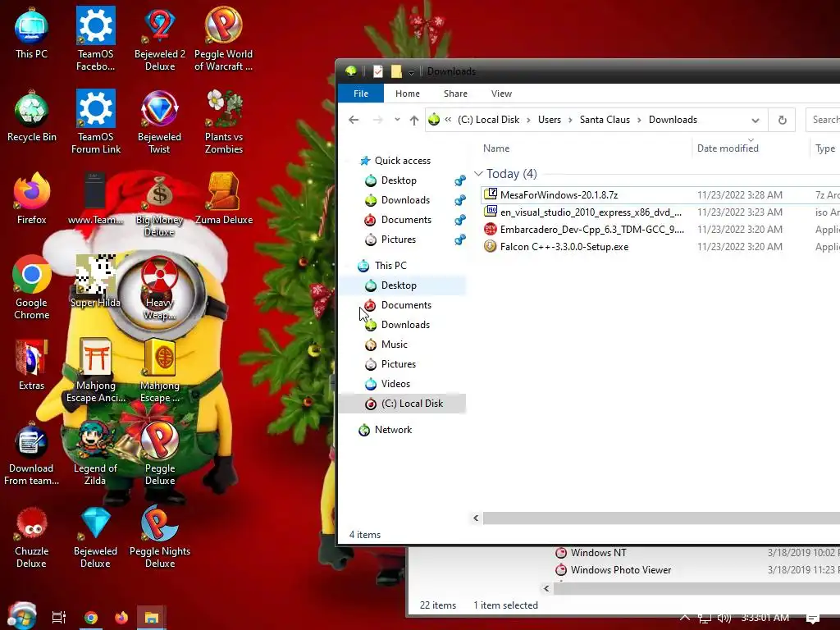Open the This PC desktop icon
840x630 pixels.
click(31, 33)
